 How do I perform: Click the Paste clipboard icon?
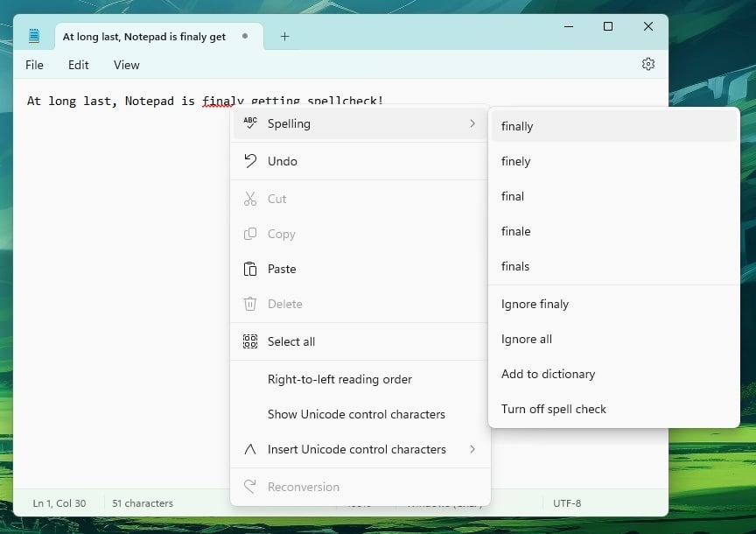point(250,269)
